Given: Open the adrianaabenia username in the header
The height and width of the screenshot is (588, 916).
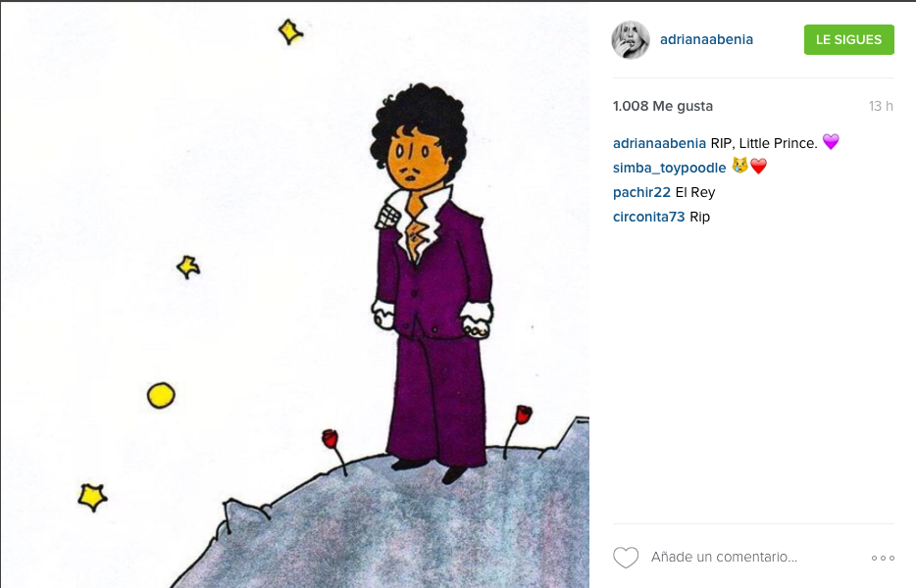Looking at the screenshot, I should [706, 39].
